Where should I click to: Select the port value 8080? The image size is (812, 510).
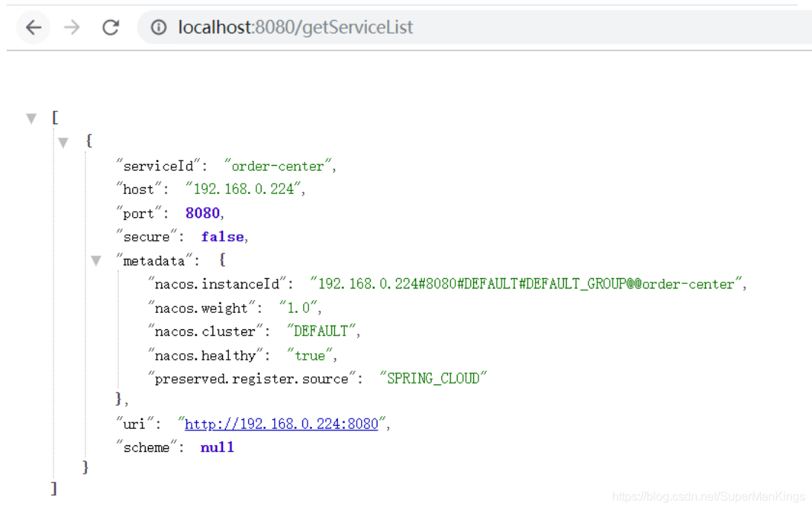pos(203,213)
